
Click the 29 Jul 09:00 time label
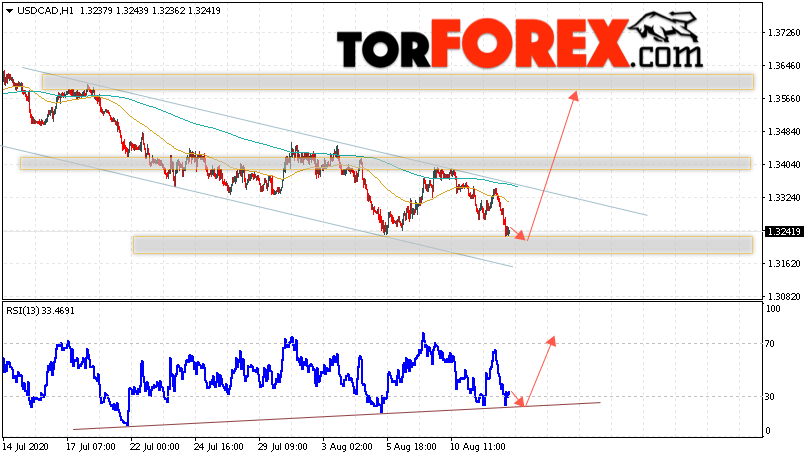pos(282,447)
